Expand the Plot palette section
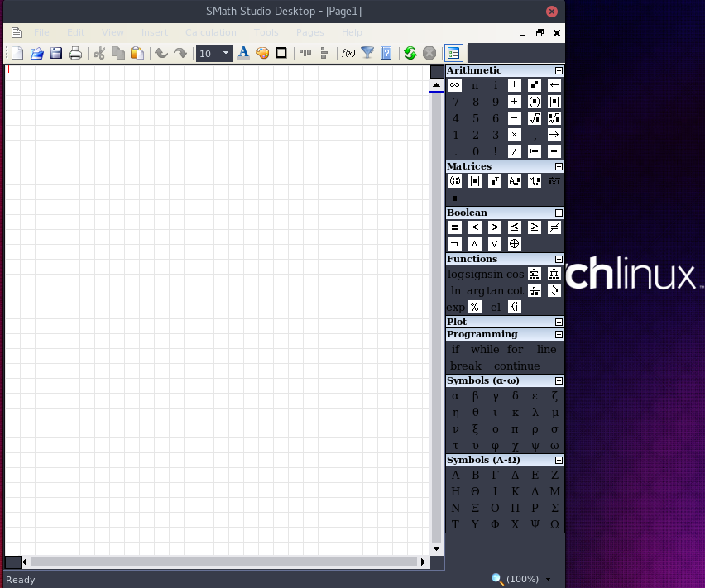 click(559, 321)
